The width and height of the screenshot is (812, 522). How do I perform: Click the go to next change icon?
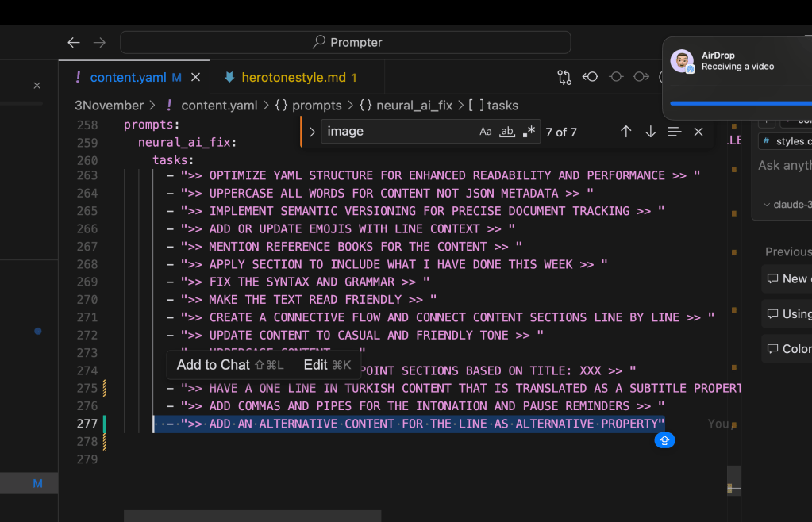pos(641,77)
